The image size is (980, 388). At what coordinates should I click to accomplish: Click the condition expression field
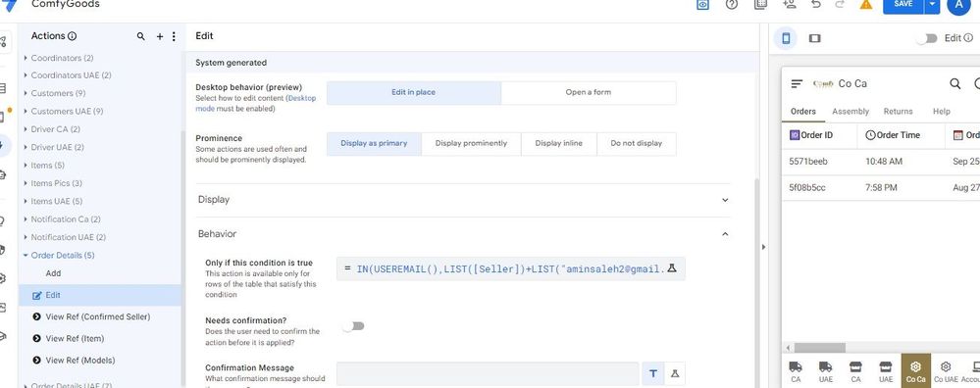click(511, 268)
